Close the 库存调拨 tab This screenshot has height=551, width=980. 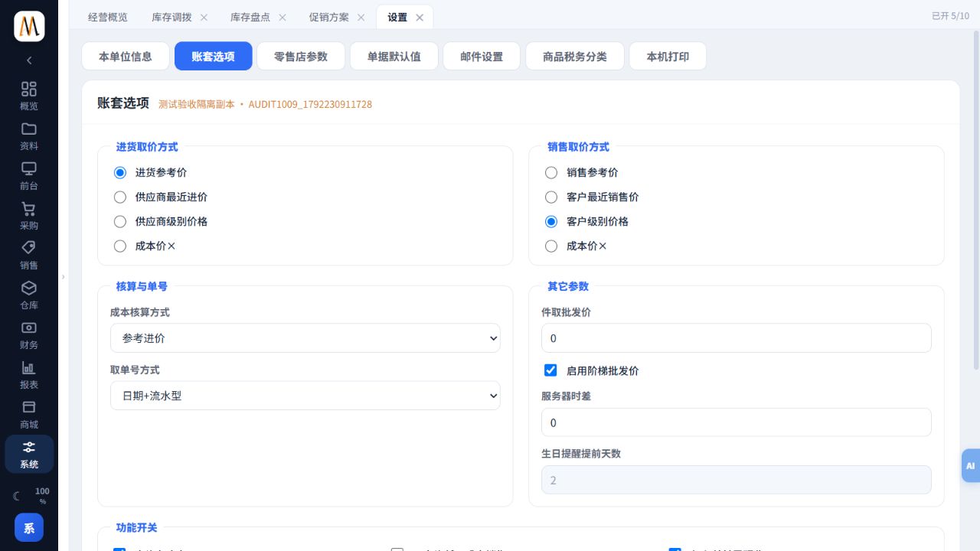pyautogui.click(x=204, y=17)
